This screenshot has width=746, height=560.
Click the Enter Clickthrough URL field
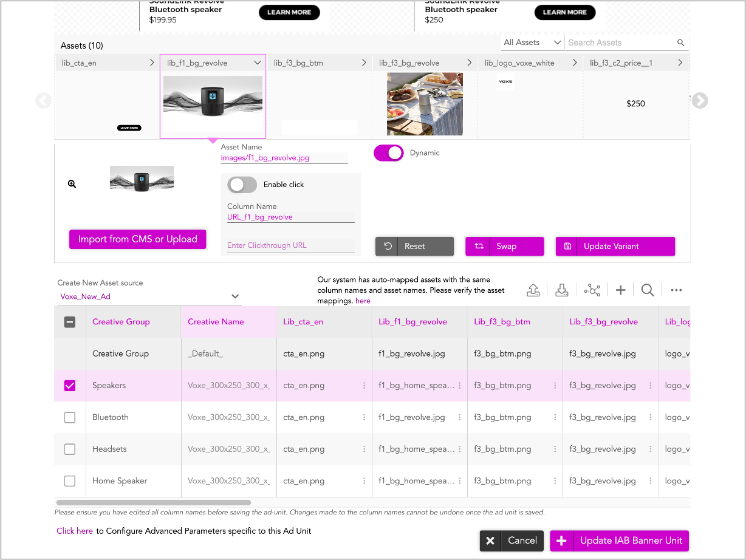[x=290, y=245]
